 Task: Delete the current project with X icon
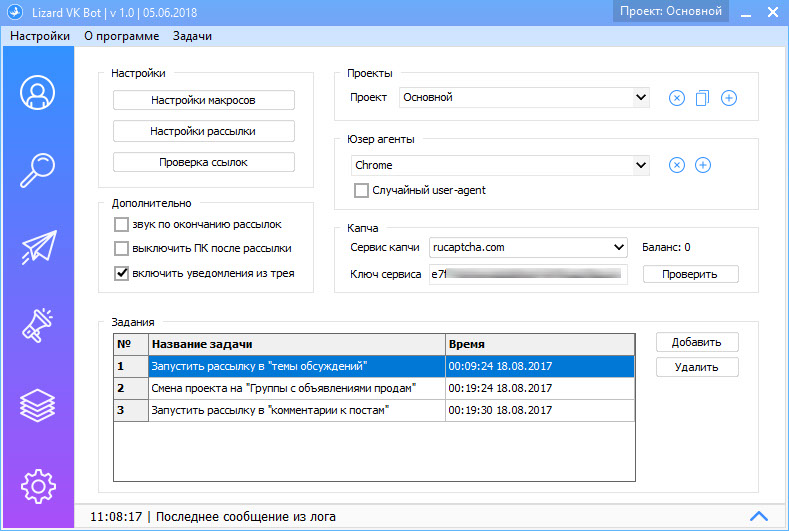677,98
